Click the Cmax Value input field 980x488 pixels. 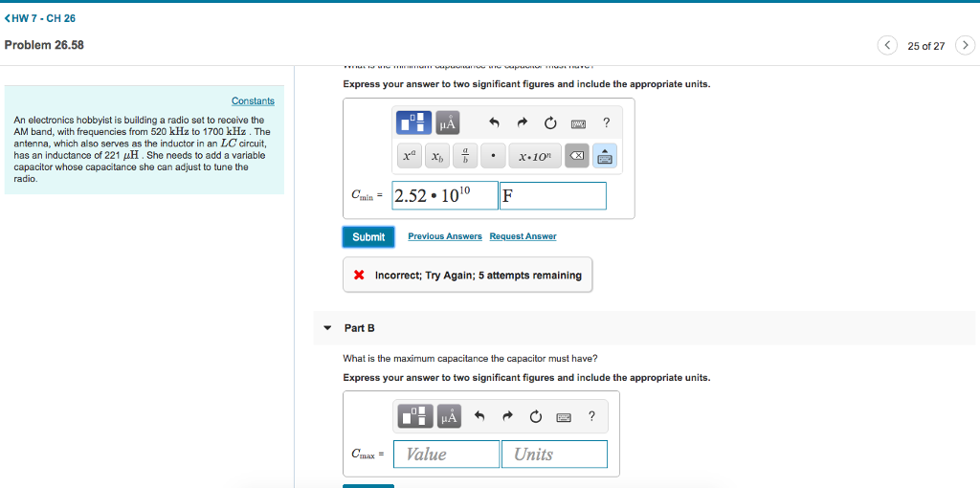(446, 455)
